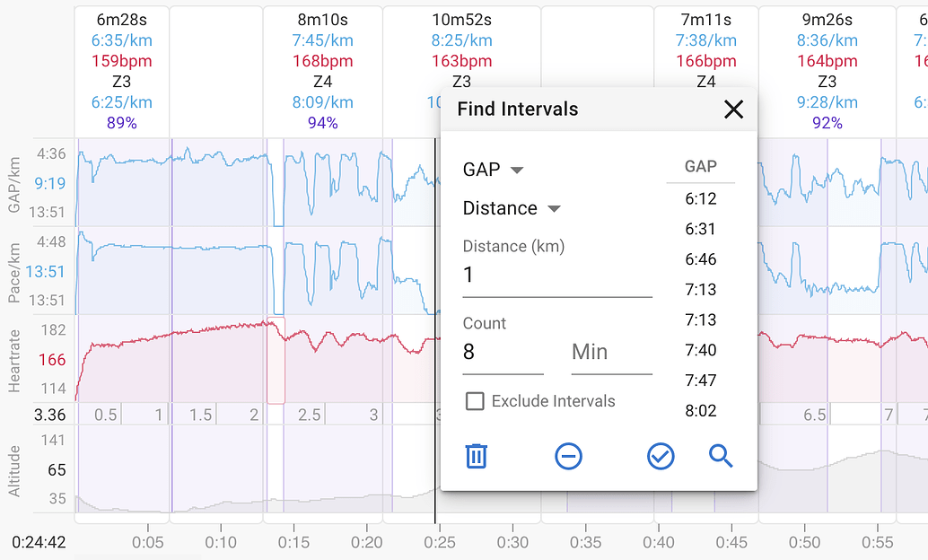The height and width of the screenshot is (560, 928).
Task: Open the GAP metric dropdown
Action: (x=493, y=170)
